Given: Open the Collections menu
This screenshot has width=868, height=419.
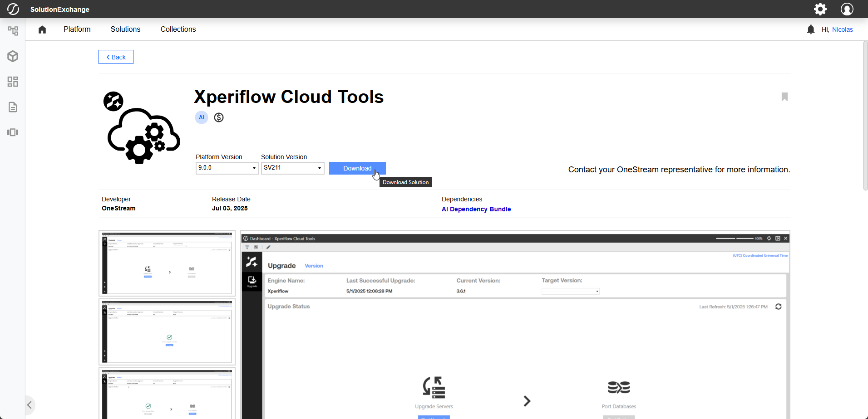Looking at the screenshot, I should (x=178, y=29).
